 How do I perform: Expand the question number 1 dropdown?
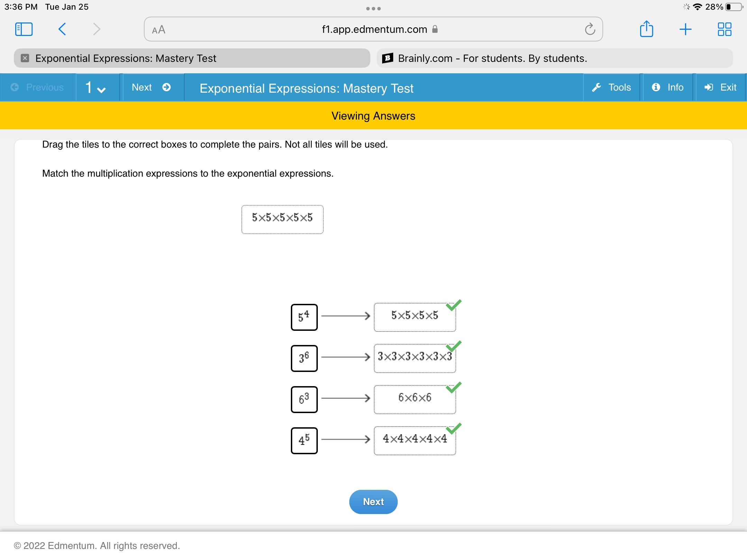(x=95, y=88)
